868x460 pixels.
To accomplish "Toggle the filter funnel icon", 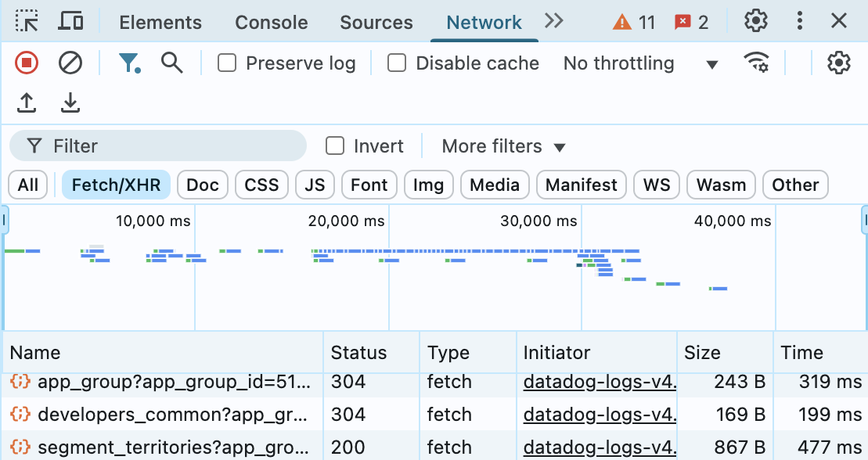I will click(x=130, y=63).
